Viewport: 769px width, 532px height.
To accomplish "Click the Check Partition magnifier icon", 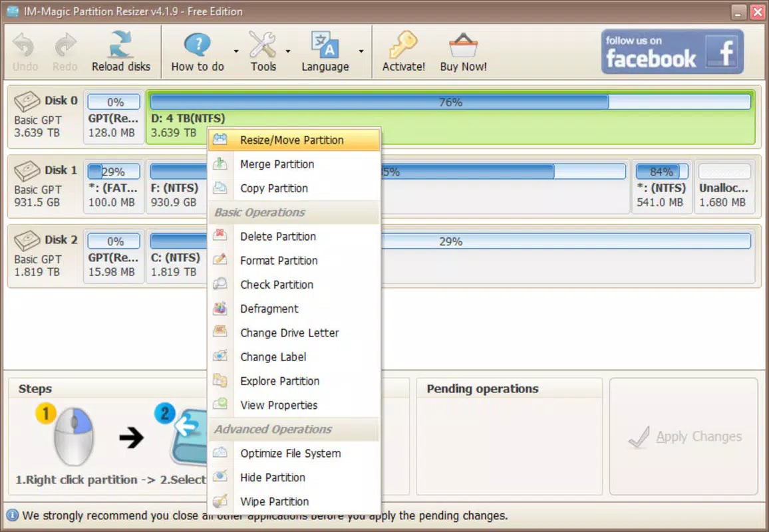I will tap(220, 284).
